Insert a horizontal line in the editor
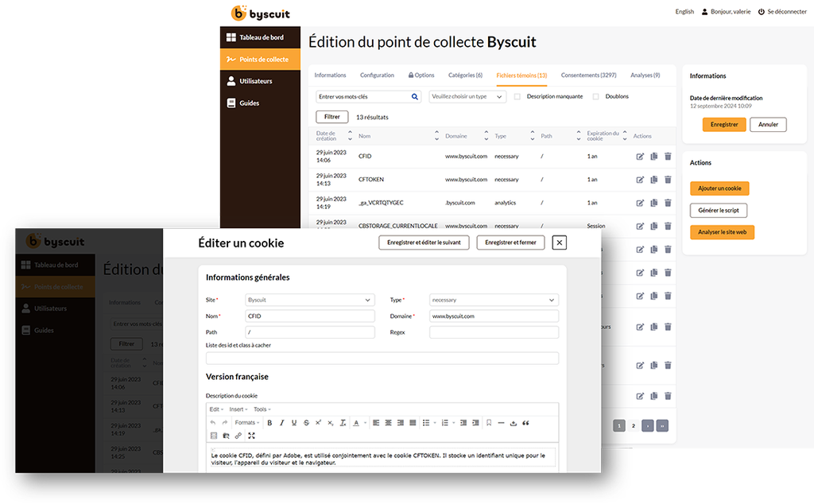The height and width of the screenshot is (504, 814). tap(501, 423)
